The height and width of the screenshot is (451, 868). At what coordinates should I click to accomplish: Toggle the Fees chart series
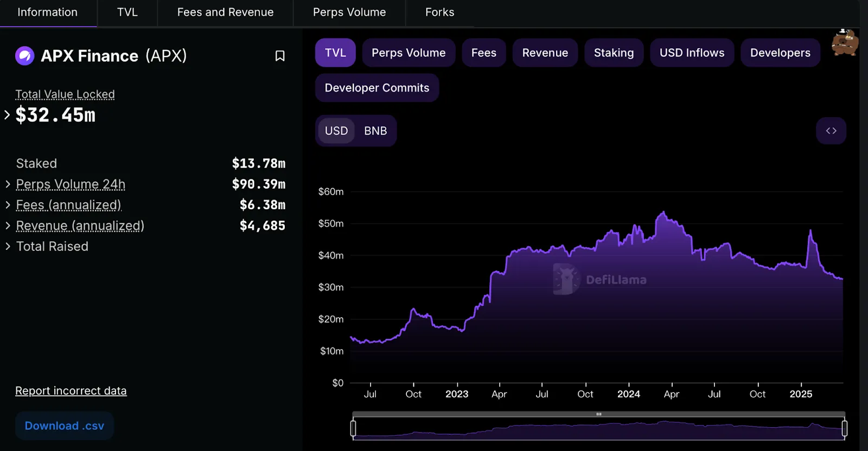(x=484, y=53)
